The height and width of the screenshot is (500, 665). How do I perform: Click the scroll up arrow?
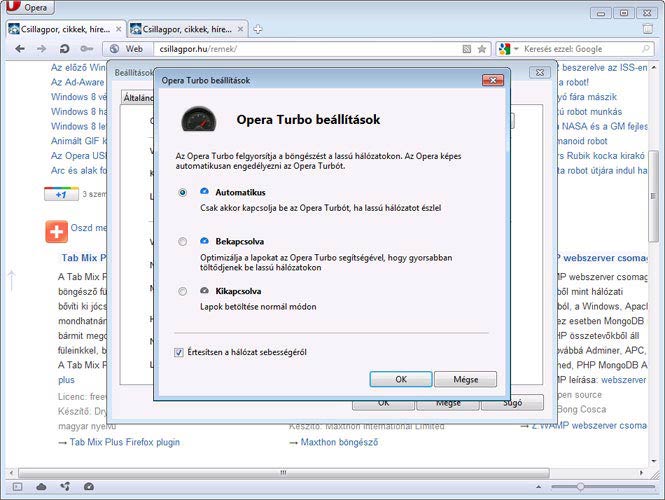(654, 67)
